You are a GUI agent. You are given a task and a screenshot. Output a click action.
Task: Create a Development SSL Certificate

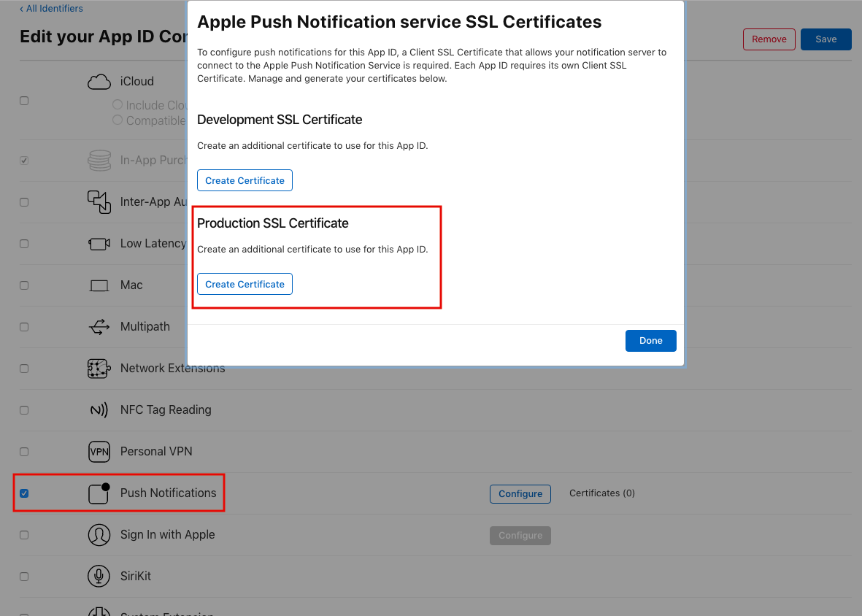245,180
